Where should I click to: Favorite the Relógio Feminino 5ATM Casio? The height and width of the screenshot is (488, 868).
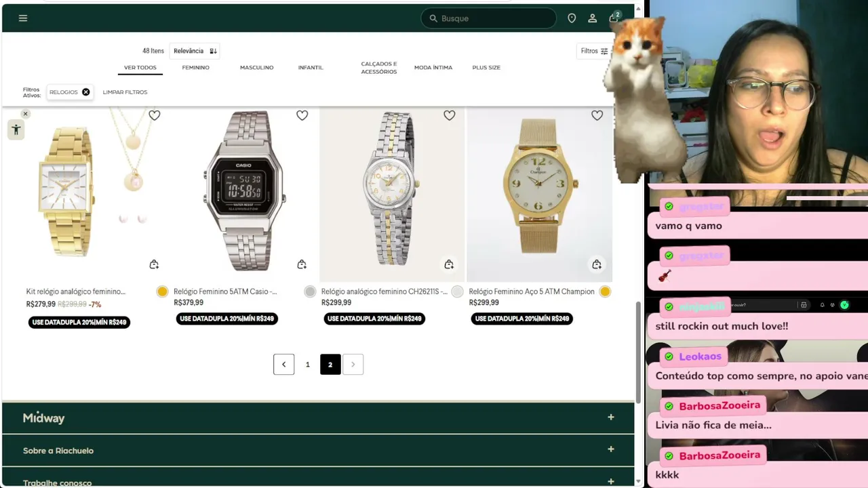coord(302,116)
